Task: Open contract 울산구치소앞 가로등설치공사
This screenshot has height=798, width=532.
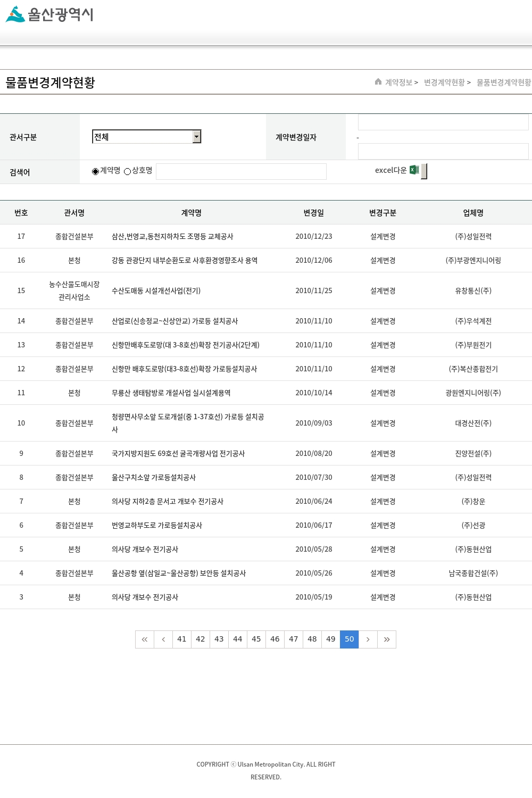Action: tap(154, 478)
